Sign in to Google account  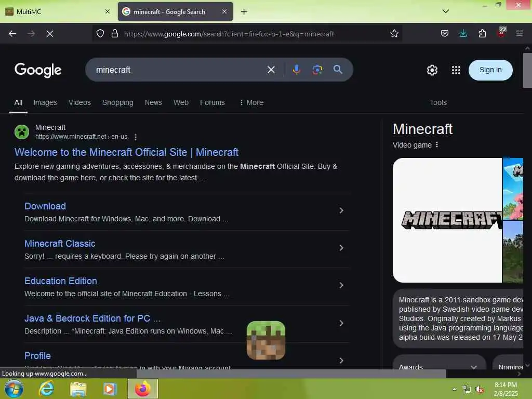click(490, 70)
